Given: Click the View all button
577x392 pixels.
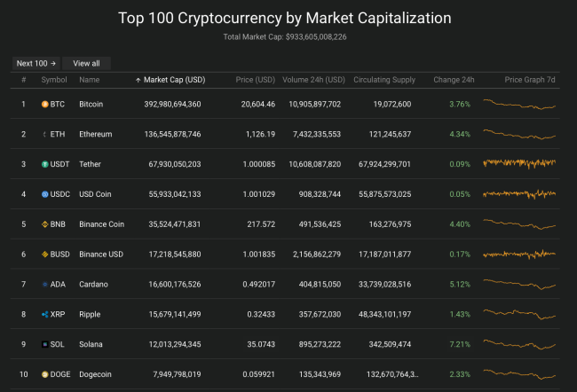Looking at the screenshot, I should [x=86, y=63].
